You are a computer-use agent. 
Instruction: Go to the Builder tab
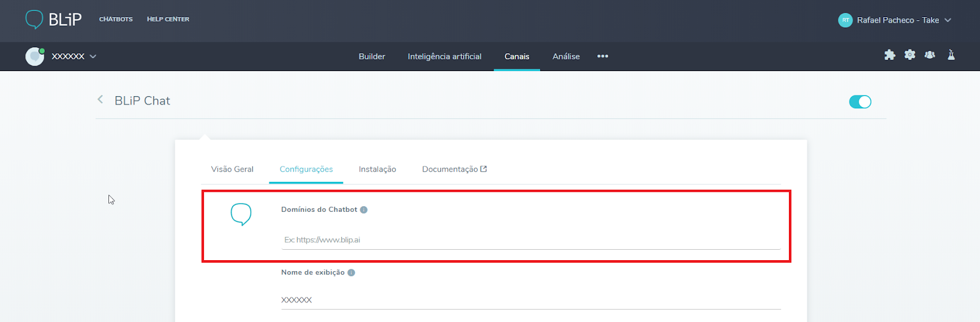[x=372, y=56]
